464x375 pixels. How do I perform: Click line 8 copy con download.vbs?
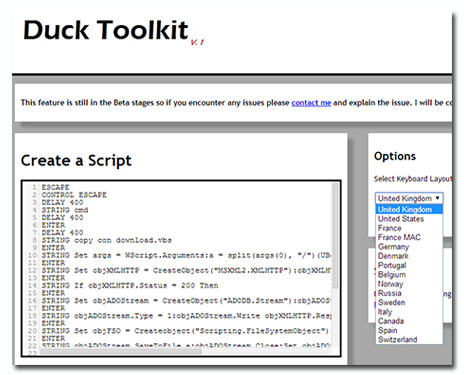pos(106,240)
